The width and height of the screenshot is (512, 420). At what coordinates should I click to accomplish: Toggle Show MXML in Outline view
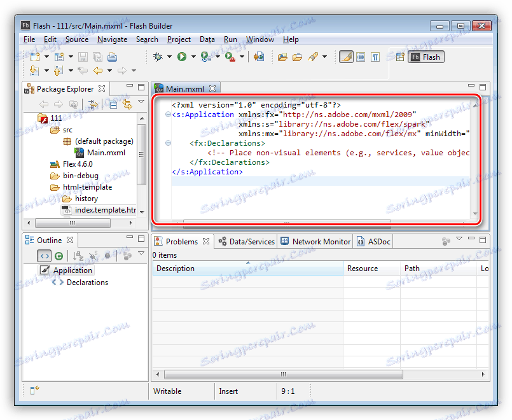(x=44, y=256)
